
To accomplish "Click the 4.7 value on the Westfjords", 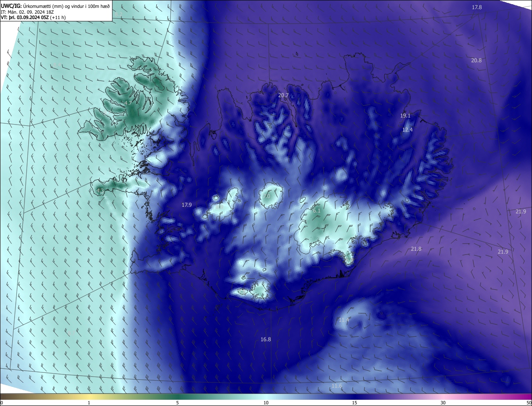I will pos(128,103).
